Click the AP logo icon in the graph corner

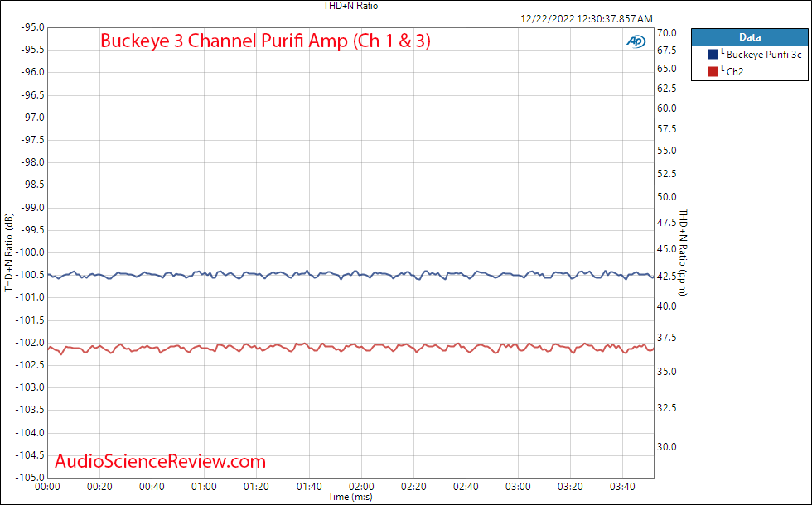coord(636,41)
